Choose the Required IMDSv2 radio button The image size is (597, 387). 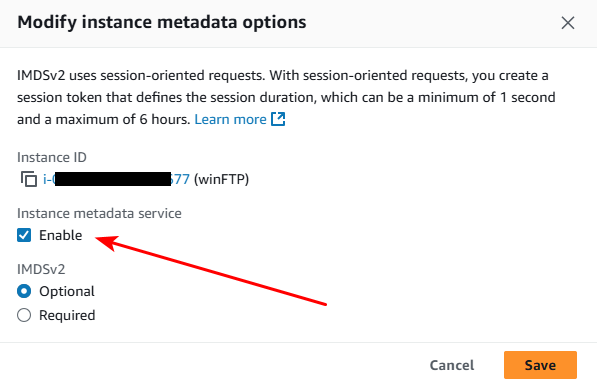pyautogui.click(x=24, y=315)
